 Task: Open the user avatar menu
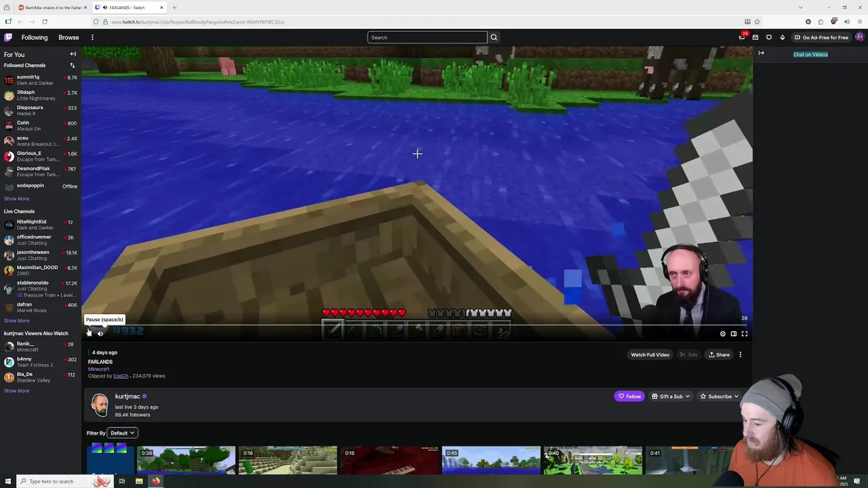tap(860, 37)
